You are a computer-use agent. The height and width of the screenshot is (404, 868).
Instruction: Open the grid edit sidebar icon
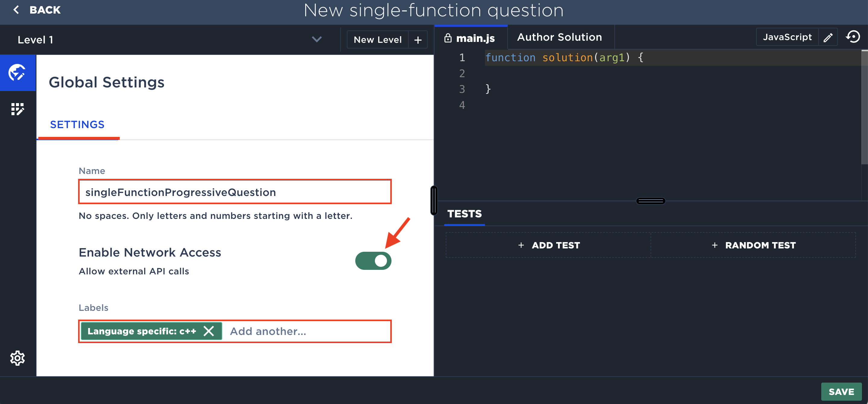point(17,109)
